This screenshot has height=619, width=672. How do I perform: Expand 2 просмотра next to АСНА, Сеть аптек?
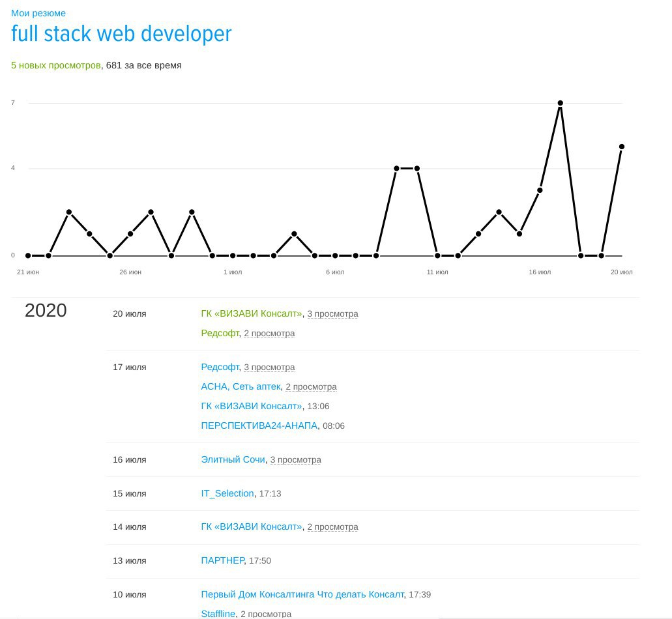[x=311, y=387]
